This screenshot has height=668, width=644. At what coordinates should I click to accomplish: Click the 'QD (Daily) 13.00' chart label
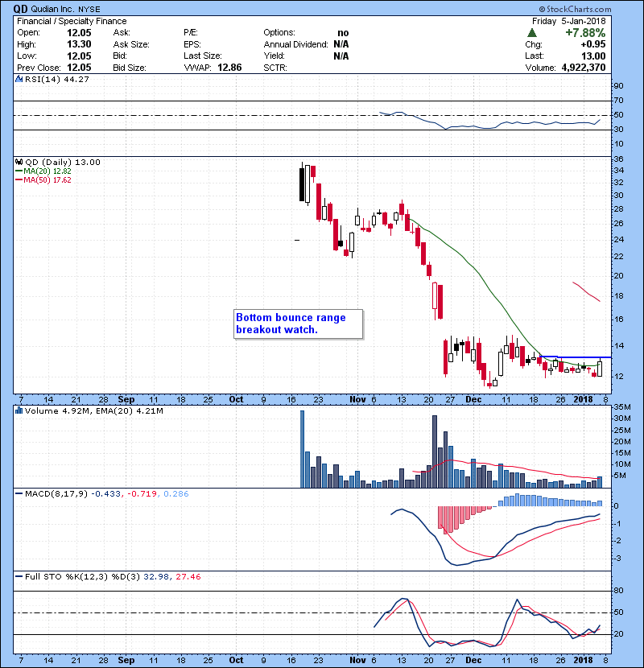[63, 162]
